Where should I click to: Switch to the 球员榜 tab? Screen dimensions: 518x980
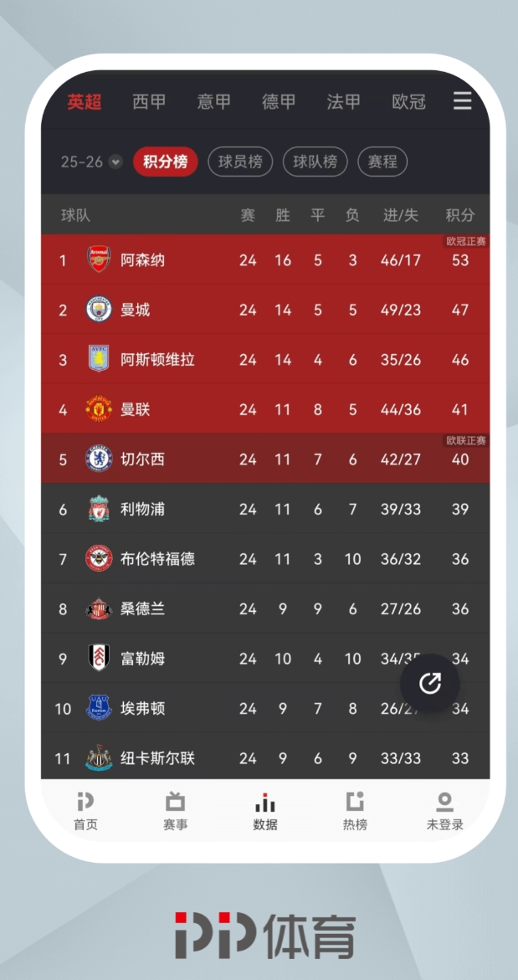(x=240, y=162)
